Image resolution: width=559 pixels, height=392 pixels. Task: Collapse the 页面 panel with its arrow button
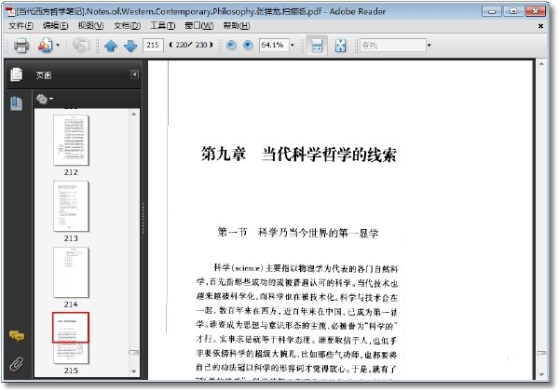click(134, 74)
